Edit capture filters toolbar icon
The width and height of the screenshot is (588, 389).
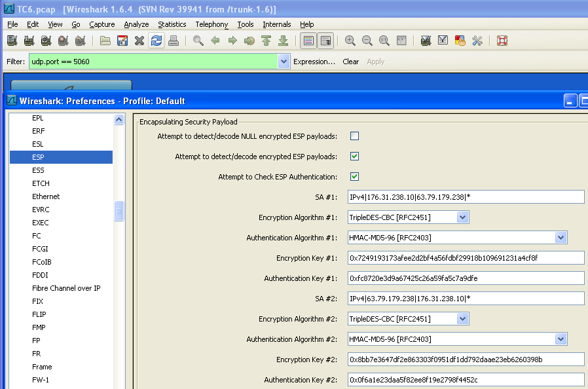[426, 41]
